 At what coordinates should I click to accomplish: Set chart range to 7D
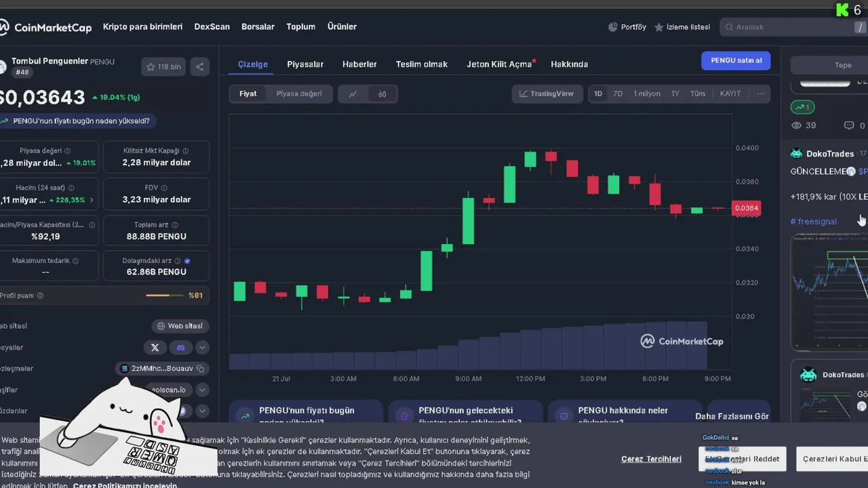[618, 94]
